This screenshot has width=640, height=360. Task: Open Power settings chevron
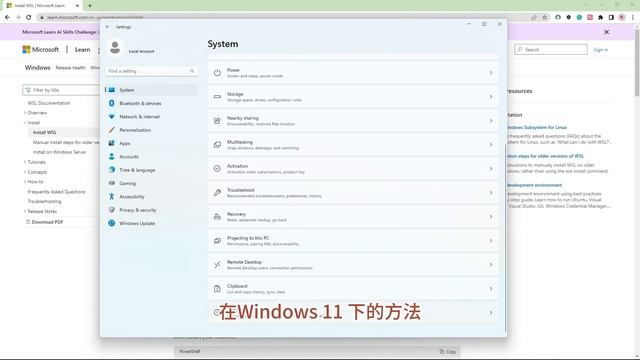coord(491,73)
